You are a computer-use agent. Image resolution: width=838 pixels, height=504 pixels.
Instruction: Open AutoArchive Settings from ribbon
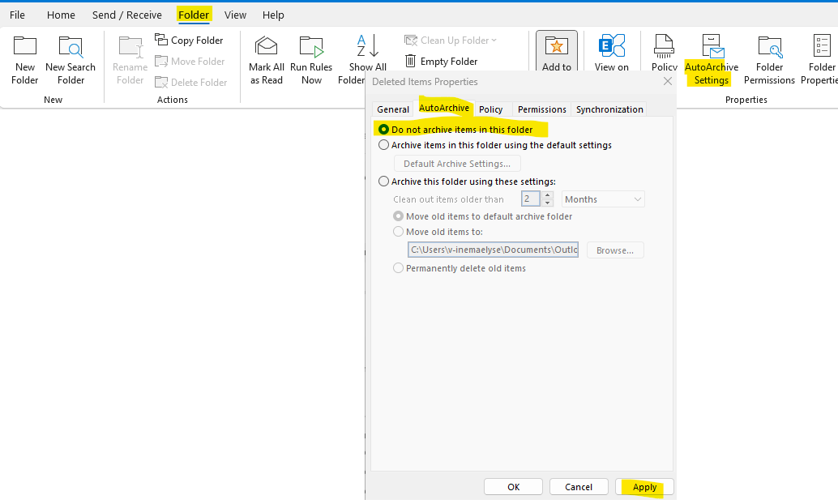[x=712, y=60]
